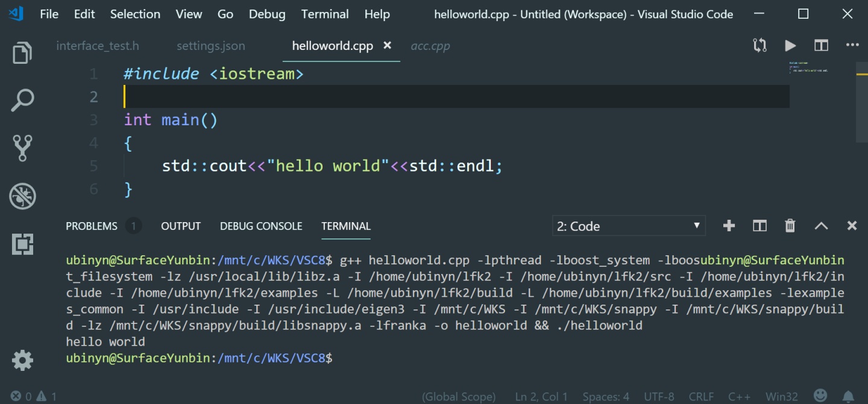The width and height of the screenshot is (868, 404).
Task: Show the PROBLEMS panel tab
Action: pyautogui.click(x=92, y=226)
